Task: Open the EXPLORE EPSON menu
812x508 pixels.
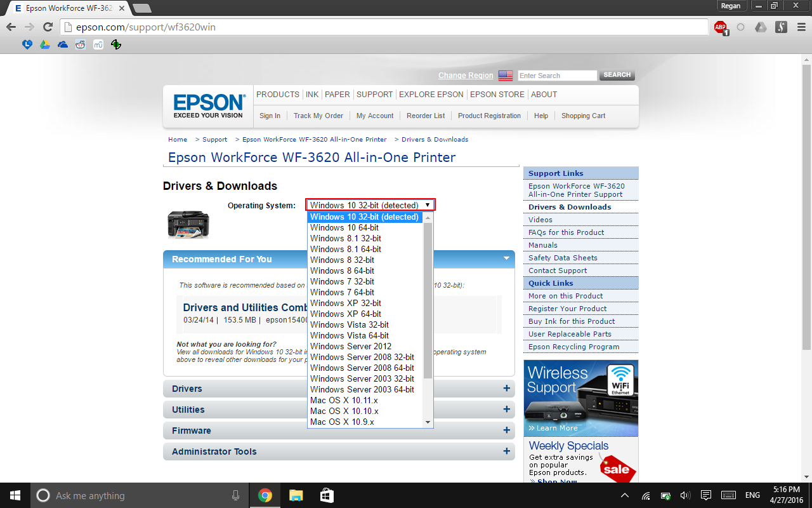Action: coord(431,95)
